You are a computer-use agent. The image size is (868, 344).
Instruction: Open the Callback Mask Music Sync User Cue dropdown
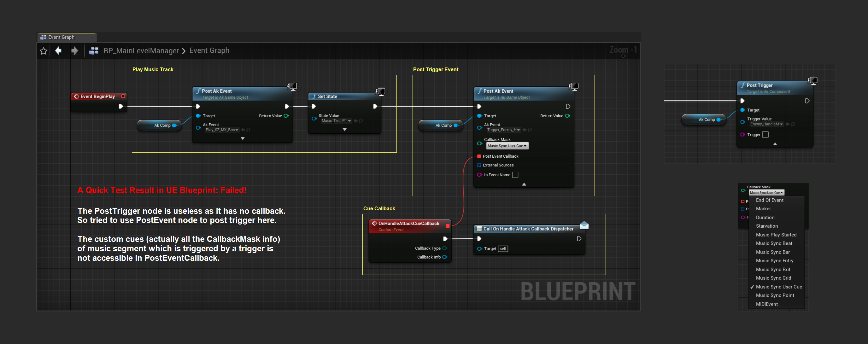click(x=507, y=146)
